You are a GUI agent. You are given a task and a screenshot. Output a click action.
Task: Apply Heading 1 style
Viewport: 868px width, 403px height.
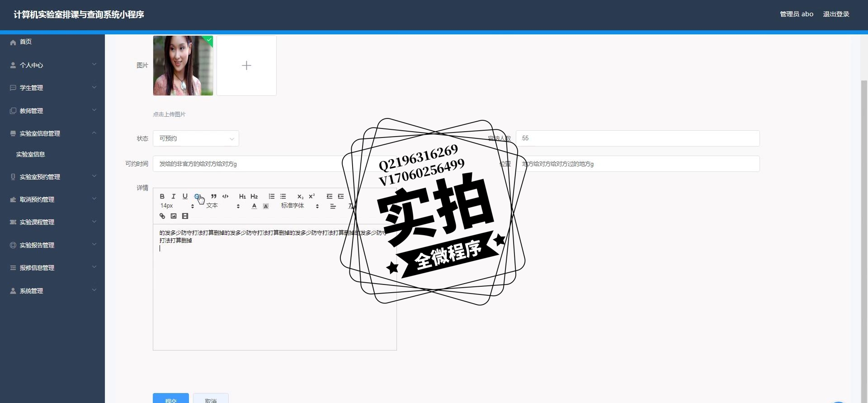[242, 196]
